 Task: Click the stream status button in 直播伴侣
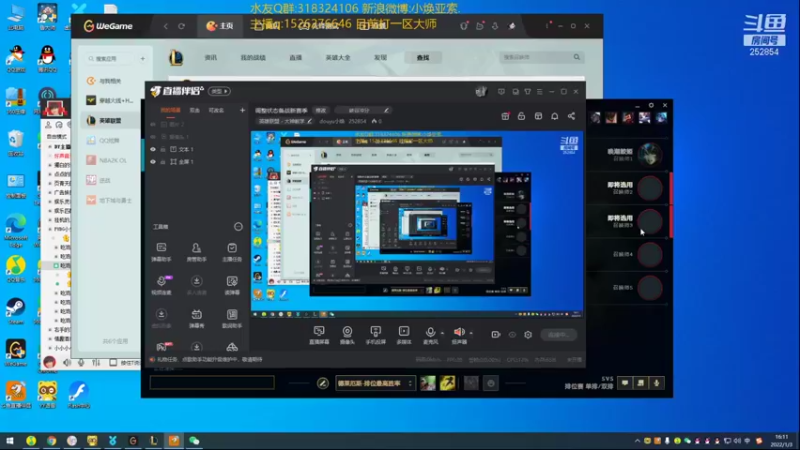tap(558, 335)
